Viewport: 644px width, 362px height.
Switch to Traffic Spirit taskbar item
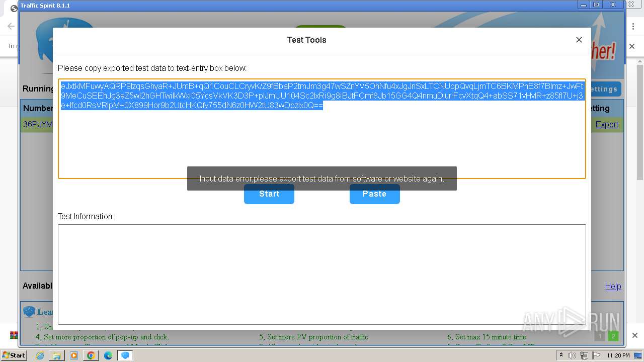125,355
